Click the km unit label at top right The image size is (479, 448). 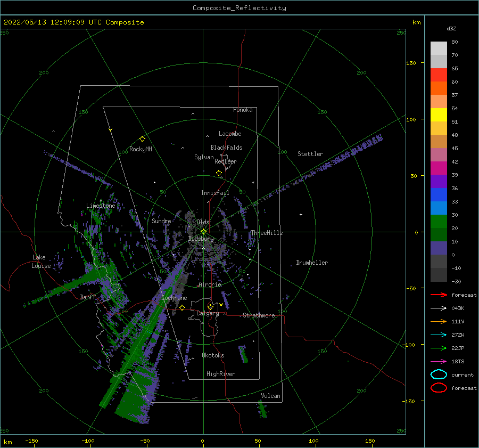click(416, 22)
